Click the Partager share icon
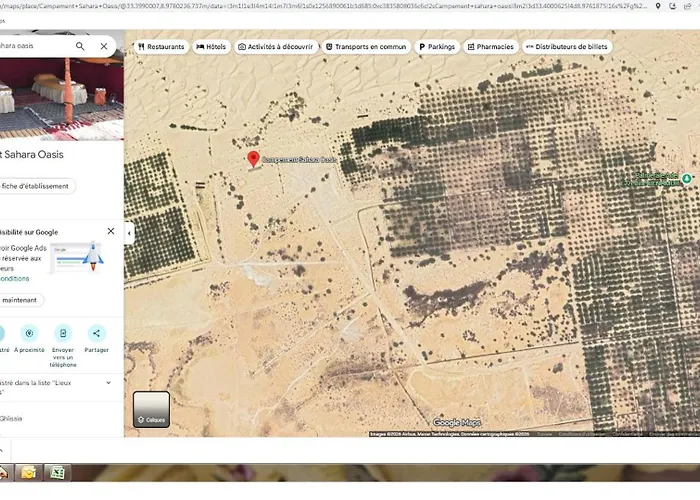This screenshot has width=700, height=500. pos(96,333)
